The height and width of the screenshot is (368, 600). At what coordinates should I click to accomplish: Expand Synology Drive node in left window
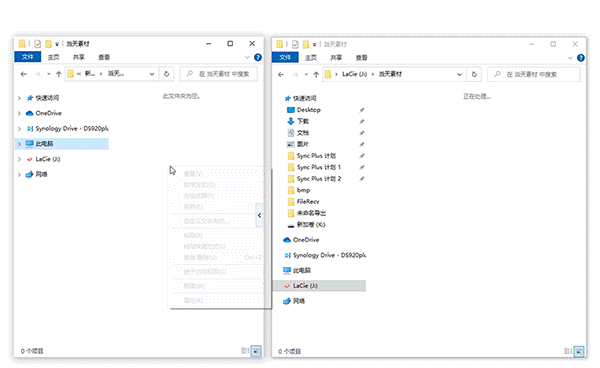19,129
